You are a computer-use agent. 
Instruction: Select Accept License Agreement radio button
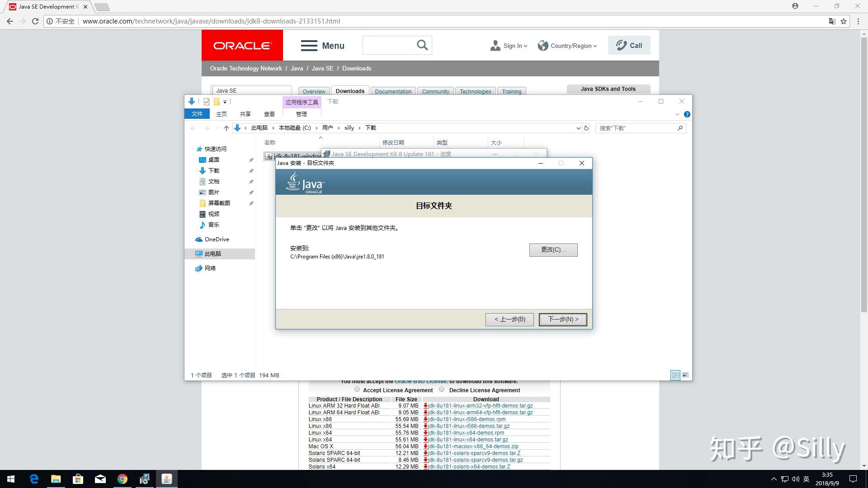click(x=357, y=389)
